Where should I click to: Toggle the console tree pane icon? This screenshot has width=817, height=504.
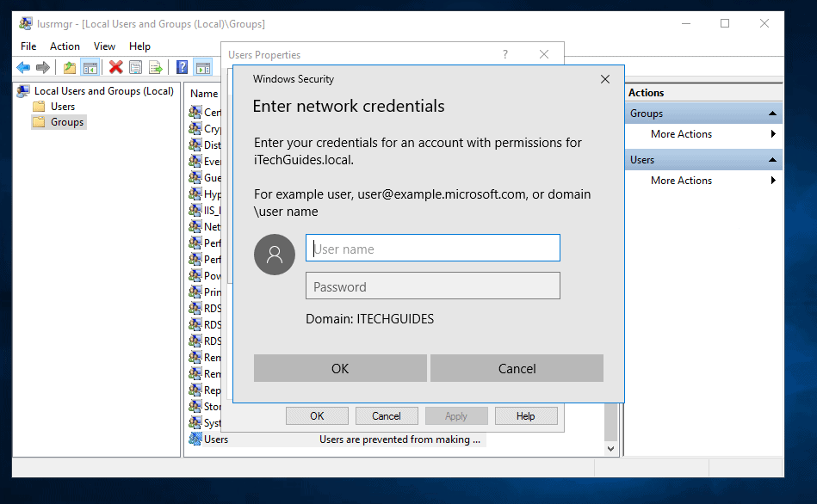pos(90,67)
